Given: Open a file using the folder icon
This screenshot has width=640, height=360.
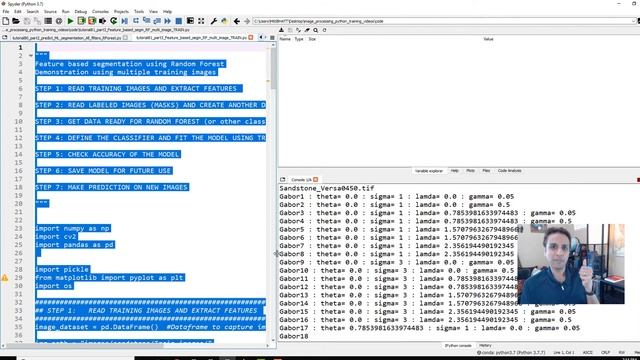Looking at the screenshot, I should pos(16,21).
